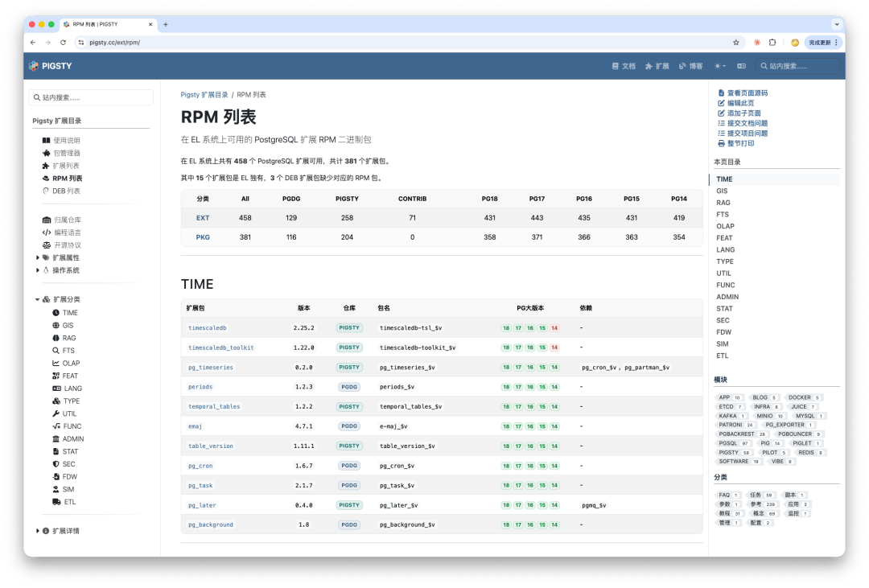
Task: Select the ADMIN category in sidebar tree
Action: coord(68,439)
